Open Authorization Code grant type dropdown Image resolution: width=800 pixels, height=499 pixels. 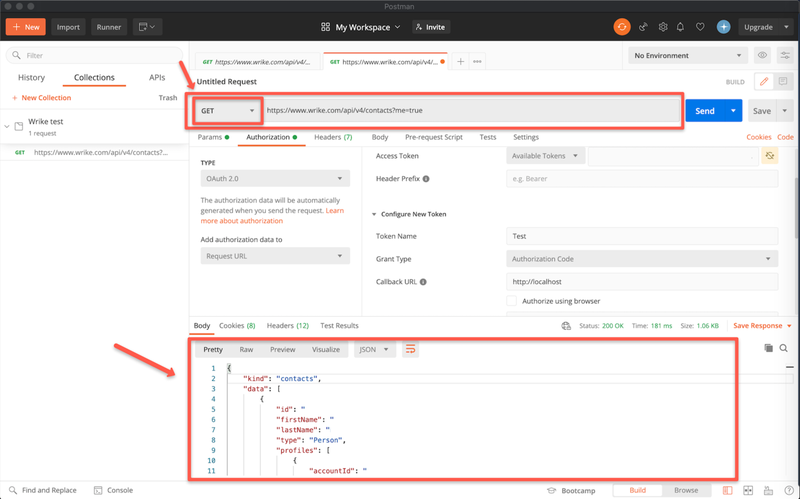pos(642,259)
